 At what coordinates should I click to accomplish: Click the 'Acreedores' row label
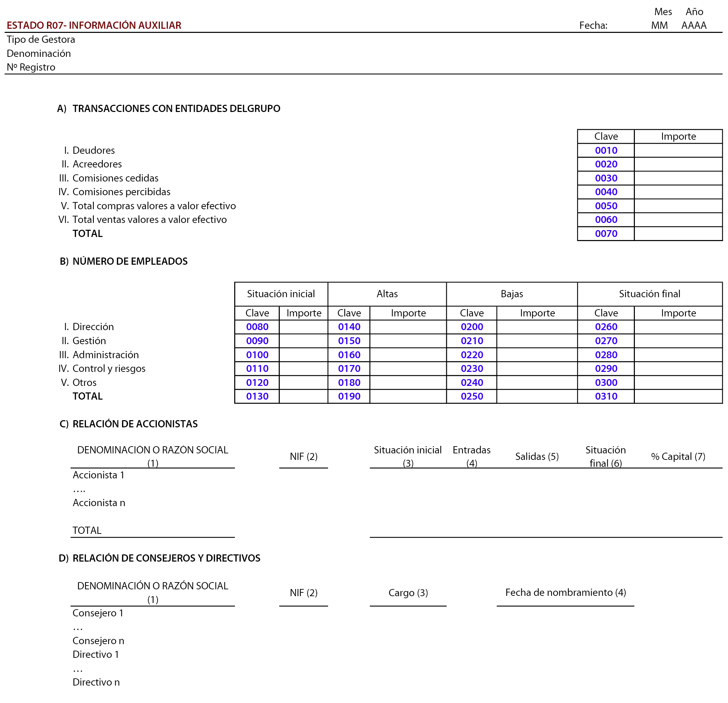point(97,164)
